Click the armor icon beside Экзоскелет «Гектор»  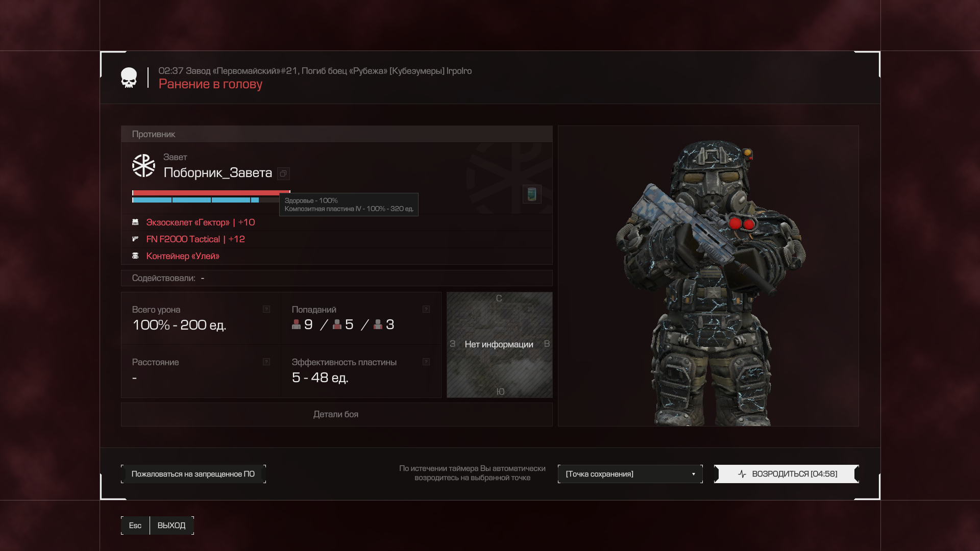pyautogui.click(x=135, y=222)
